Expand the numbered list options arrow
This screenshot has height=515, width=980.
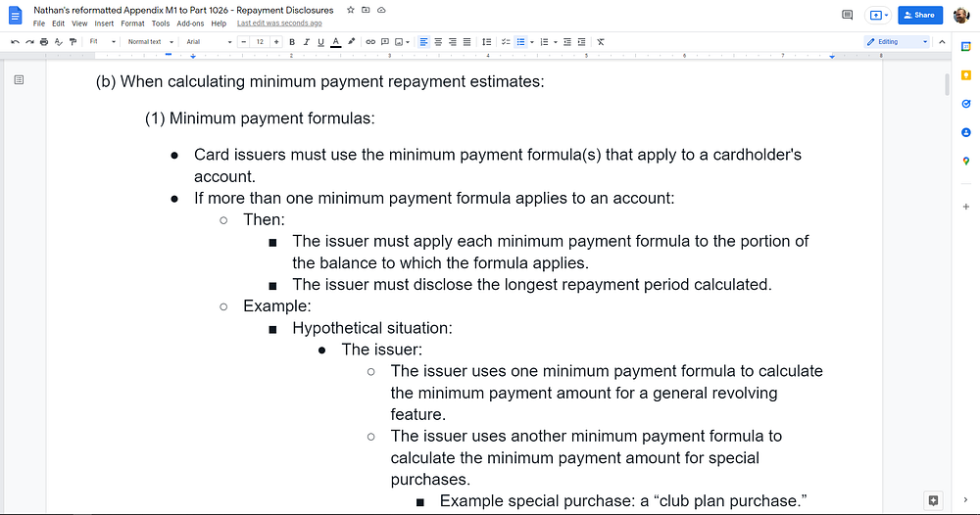coord(556,42)
